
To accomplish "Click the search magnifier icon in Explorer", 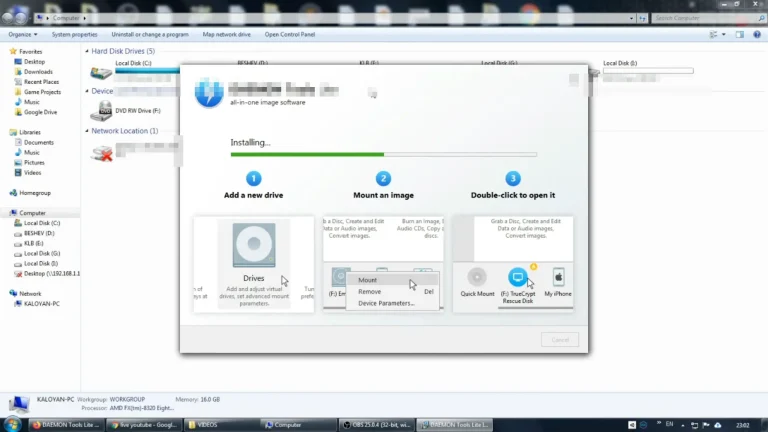I will pos(761,18).
